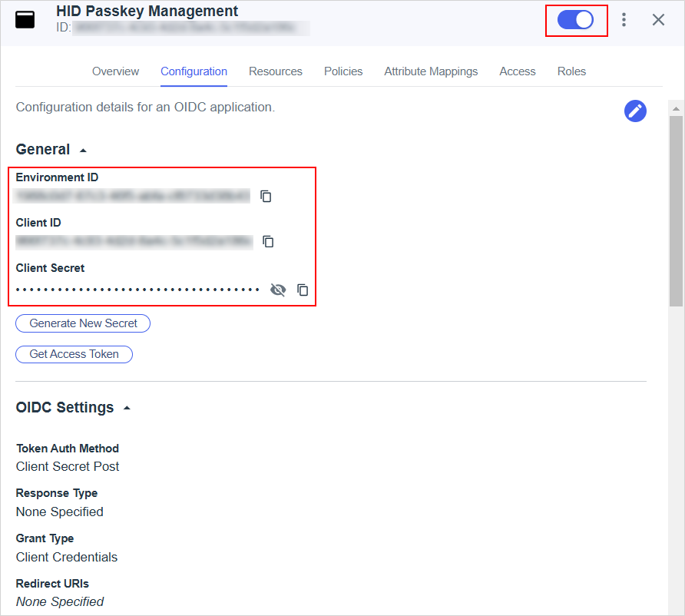Copy the Client ID value
The image size is (685, 616).
(268, 242)
